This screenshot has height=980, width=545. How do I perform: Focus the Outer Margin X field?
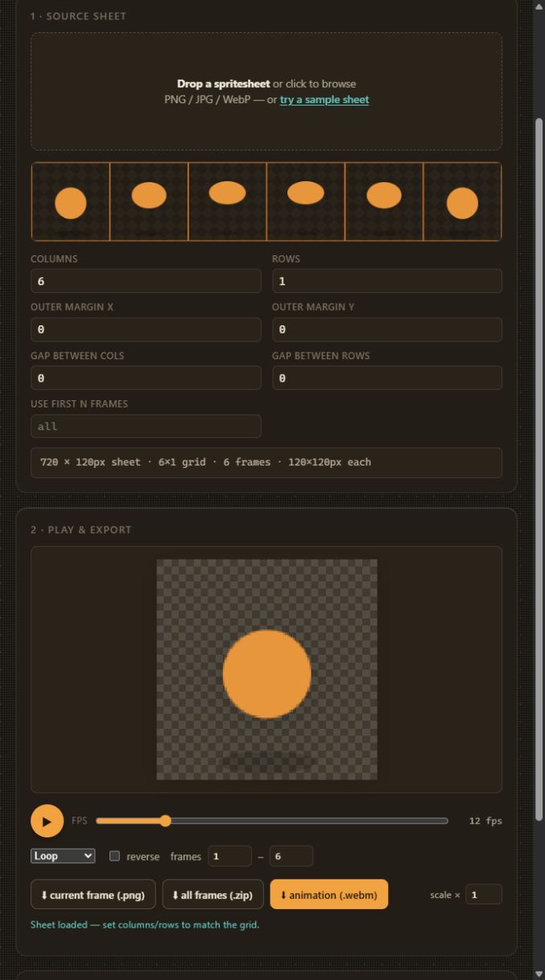pos(146,329)
